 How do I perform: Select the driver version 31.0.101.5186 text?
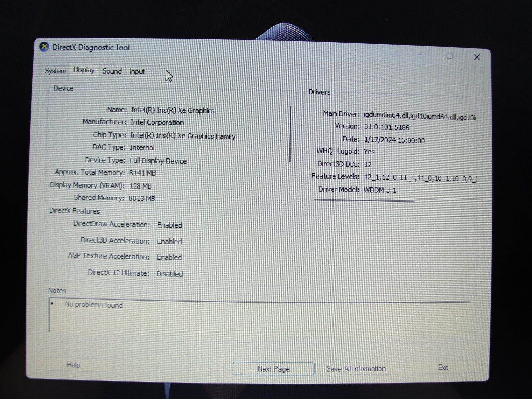386,127
